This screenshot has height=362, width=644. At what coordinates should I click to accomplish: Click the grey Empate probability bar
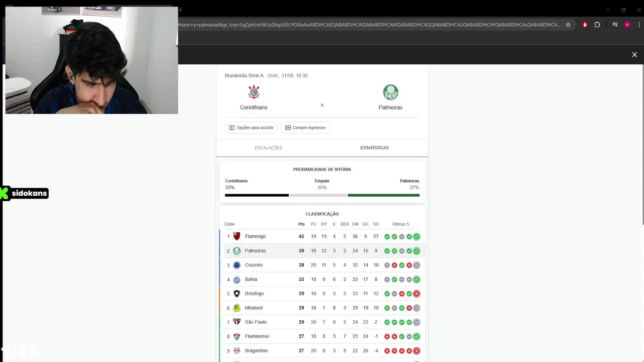[318, 195]
